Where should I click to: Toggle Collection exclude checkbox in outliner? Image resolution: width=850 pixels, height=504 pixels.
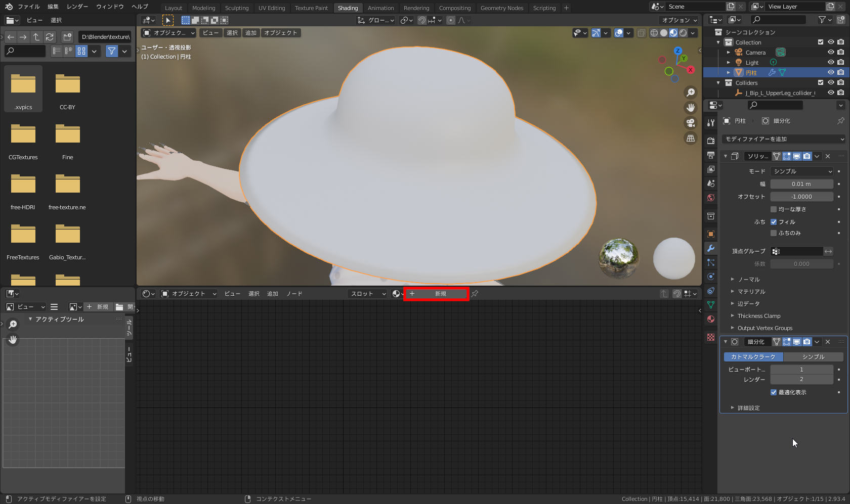821,42
